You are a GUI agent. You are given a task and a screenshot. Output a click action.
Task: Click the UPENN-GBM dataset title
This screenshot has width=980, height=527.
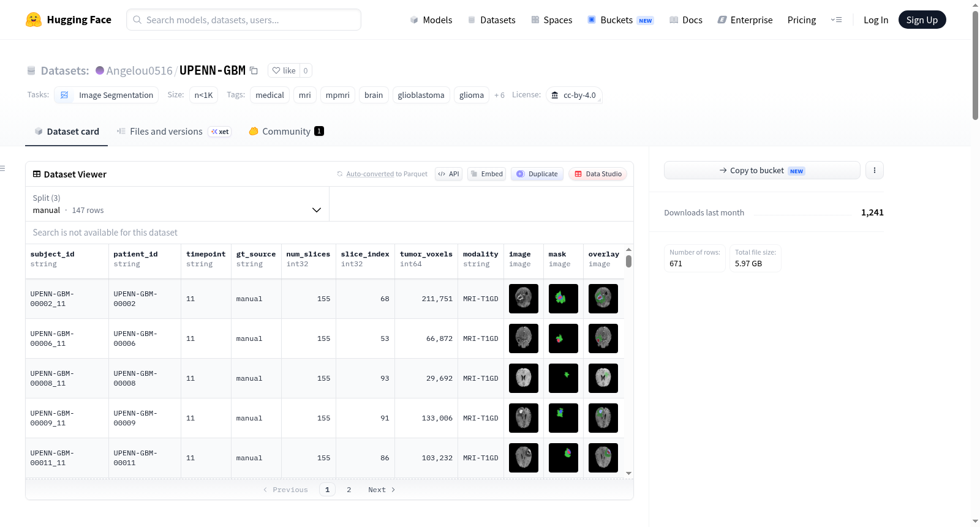click(x=213, y=70)
